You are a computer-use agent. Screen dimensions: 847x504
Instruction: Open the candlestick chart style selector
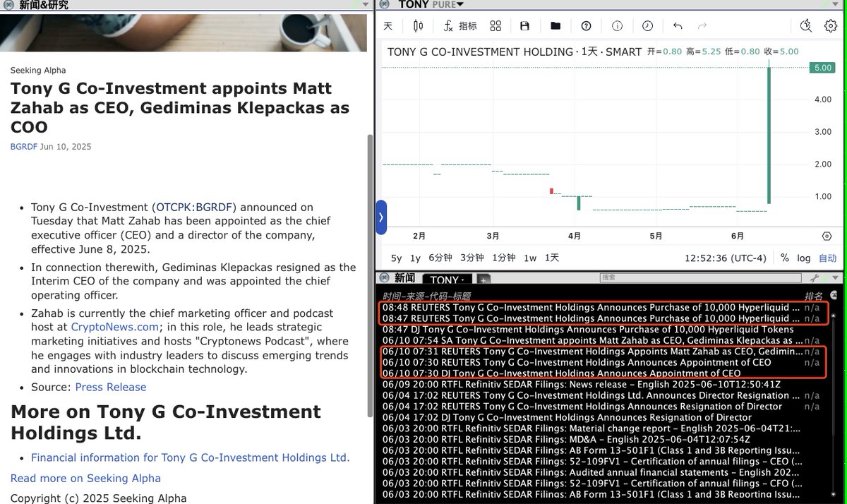[x=418, y=26]
